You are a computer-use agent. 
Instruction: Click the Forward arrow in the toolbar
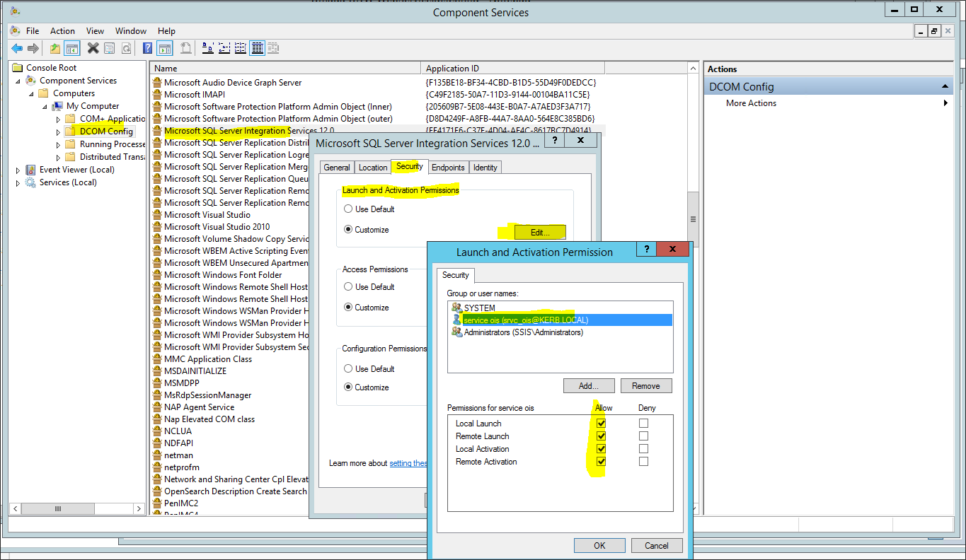tap(33, 48)
